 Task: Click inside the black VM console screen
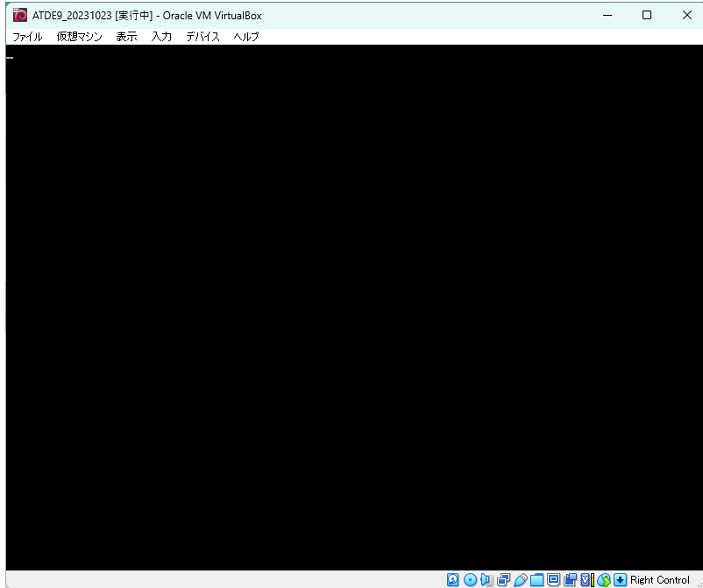click(x=354, y=308)
